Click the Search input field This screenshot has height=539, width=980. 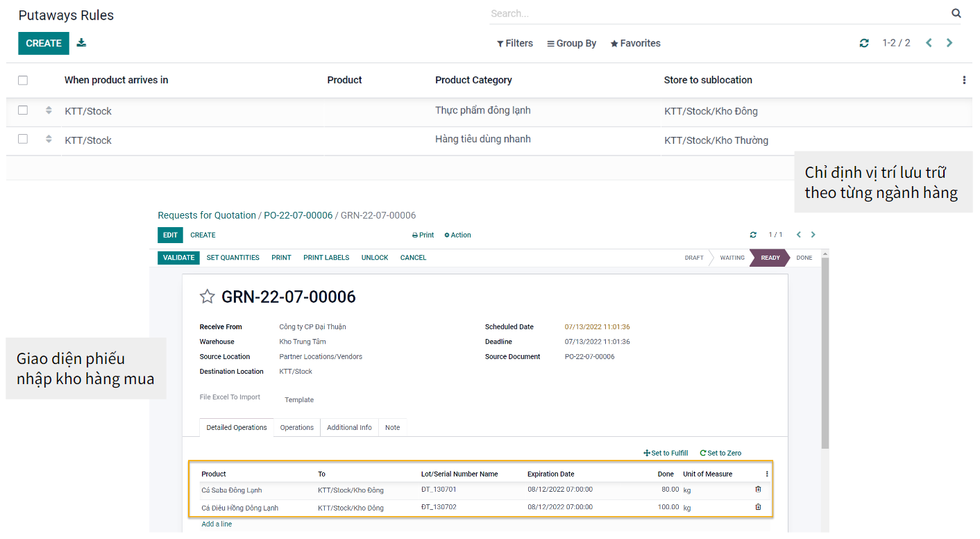[715, 13]
